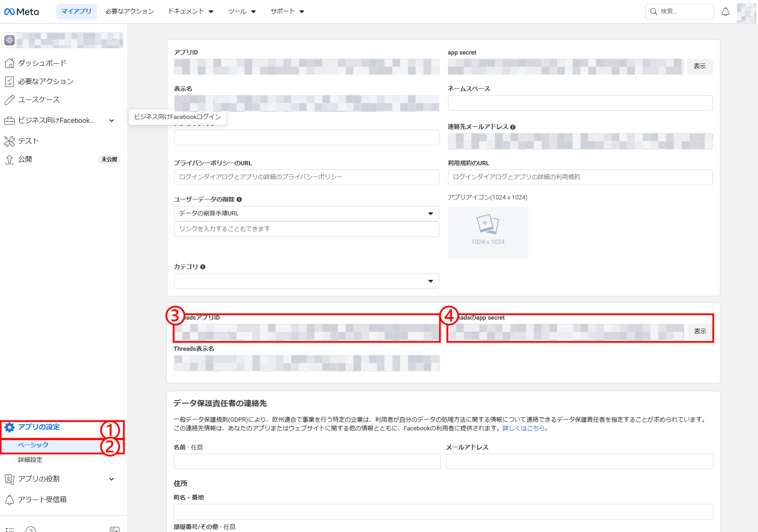This screenshot has width=758, height=532.
Task: Click the Threads表示名 value field
Action: (x=307, y=363)
